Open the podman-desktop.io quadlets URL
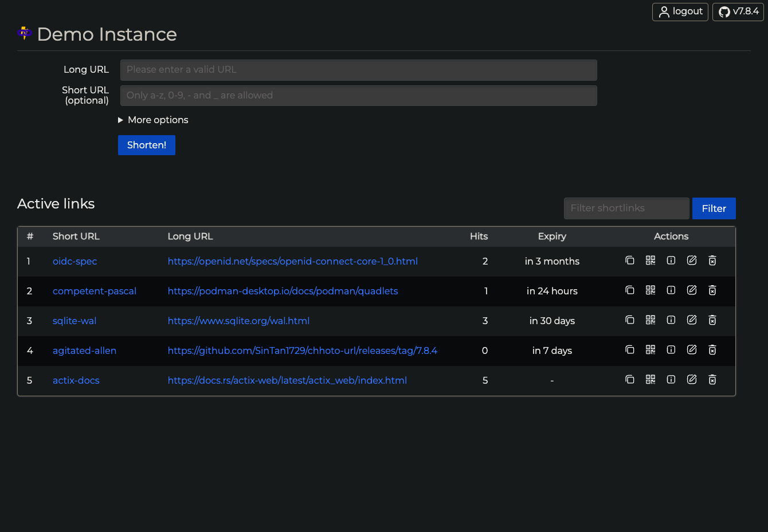768x532 pixels. pyautogui.click(x=283, y=291)
